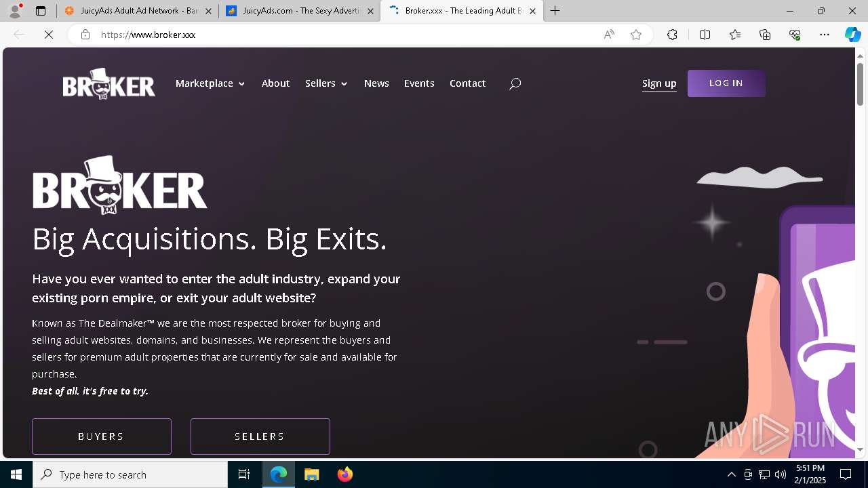The image size is (868, 488).
Task: Open Settings and more ellipsis menu
Action: pos(825,35)
